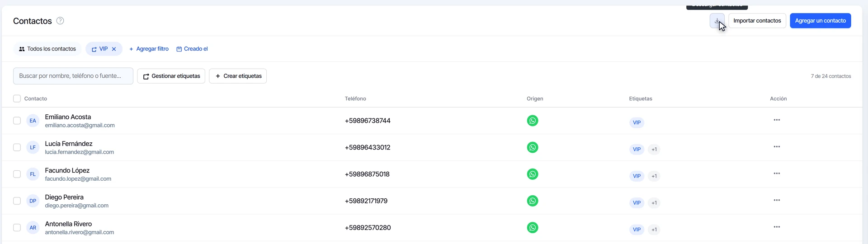Focus the search by name or phone field
The height and width of the screenshot is (244, 868).
pyautogui.click(x=73, y=76)
